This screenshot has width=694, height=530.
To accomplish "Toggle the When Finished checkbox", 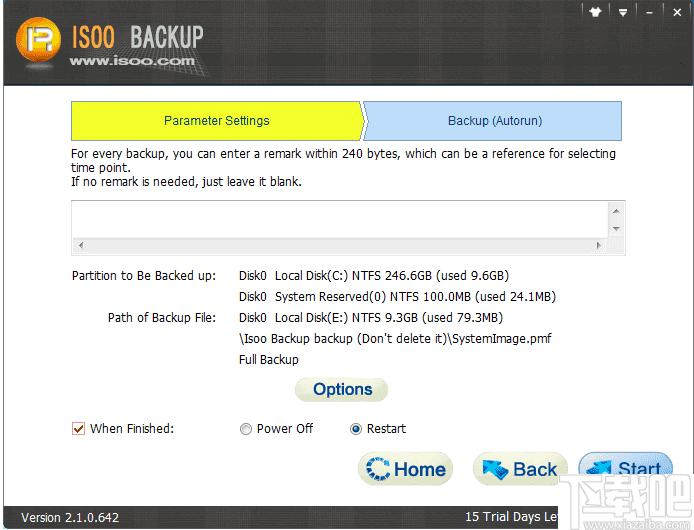I will pyautogui.click(x=78, y=429).
